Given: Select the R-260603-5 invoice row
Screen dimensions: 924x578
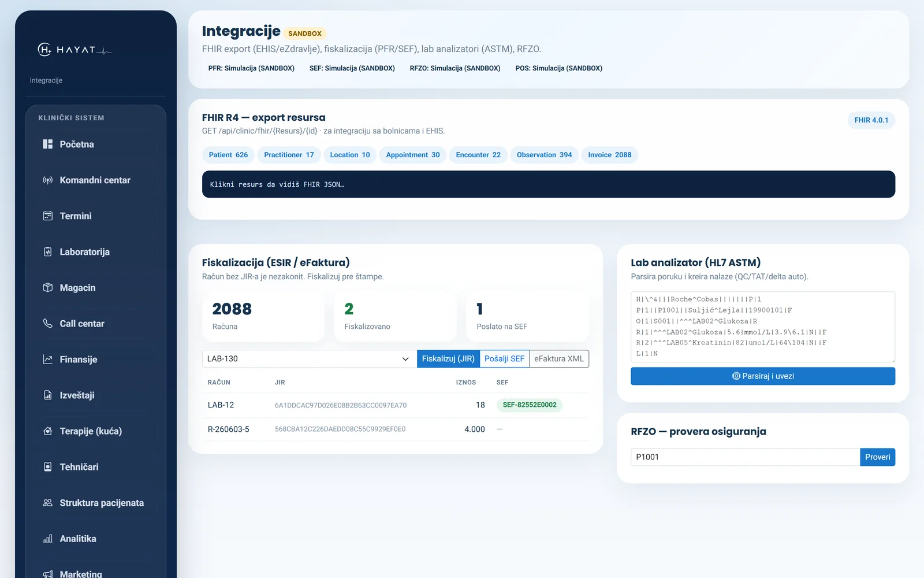Looking at the screenshot, I should point(396,429).
